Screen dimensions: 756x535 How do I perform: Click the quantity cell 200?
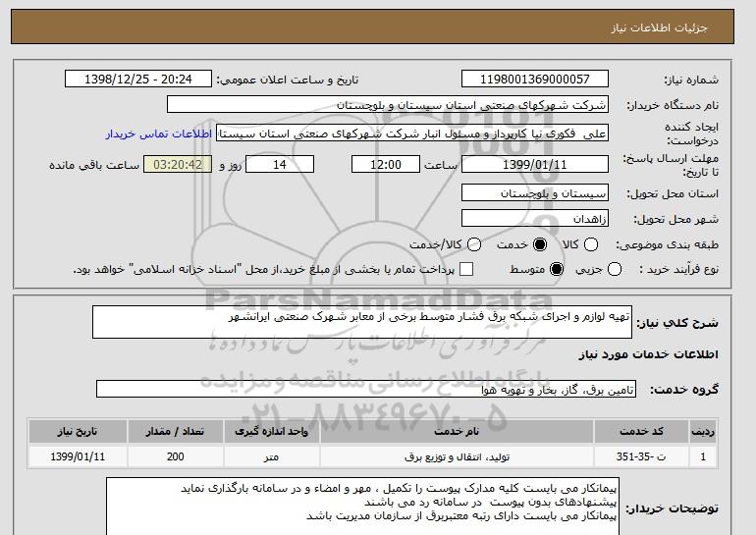click(175, 456)
